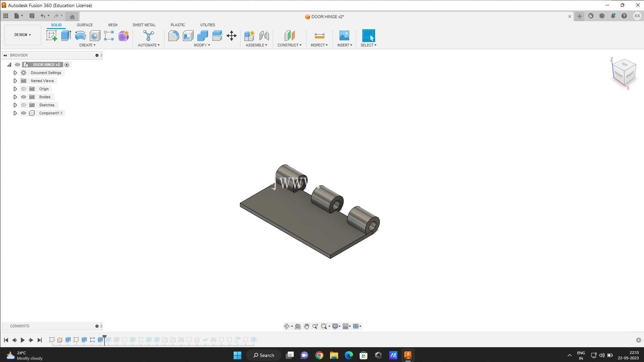644x362 pixels.
Task: Switch to the SOLID tab
Action: 56,25
